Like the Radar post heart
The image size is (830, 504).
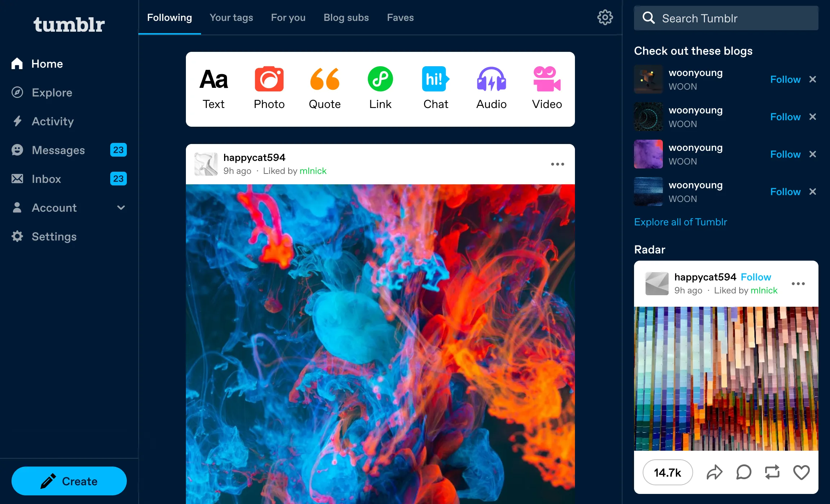click(x=802, y=472)
